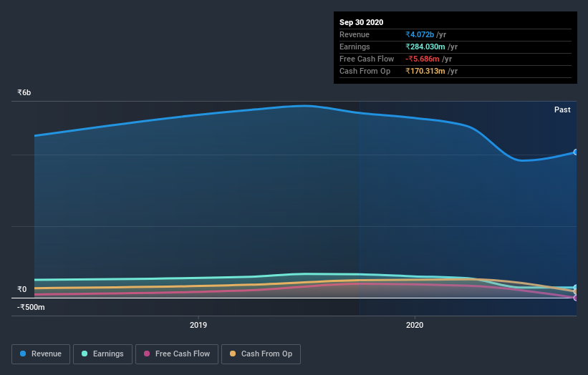Click the Cash From Op label in tooltip
This screenshot has height=375, width=588.
[x=365, y=71]
